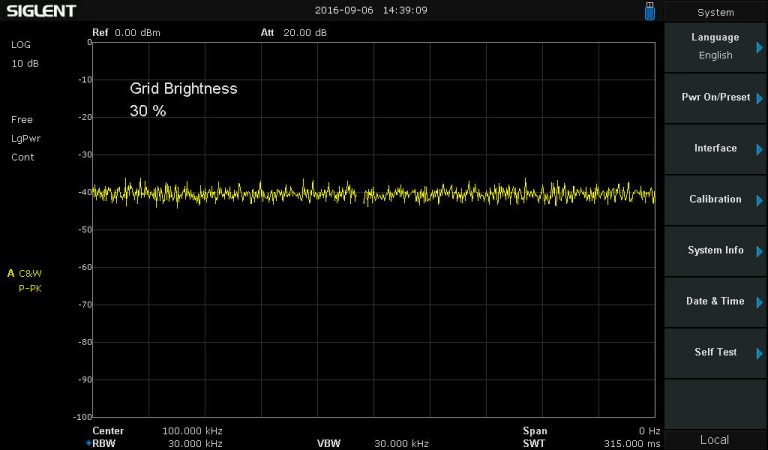The image size is (768, 450).
Task: Click the System Info arrow icon
Action: coord(760,251)
